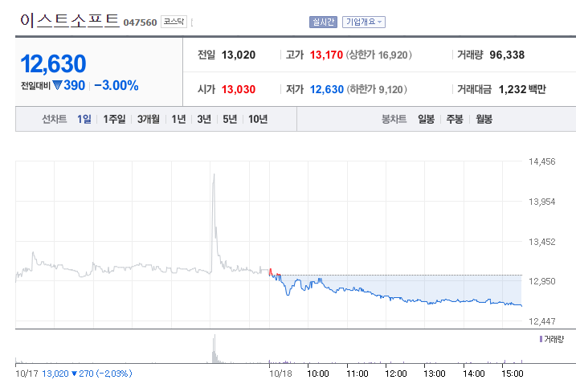Select the 1주일 line chart tab
Viewport: 576px width, 392px height.
114,119
